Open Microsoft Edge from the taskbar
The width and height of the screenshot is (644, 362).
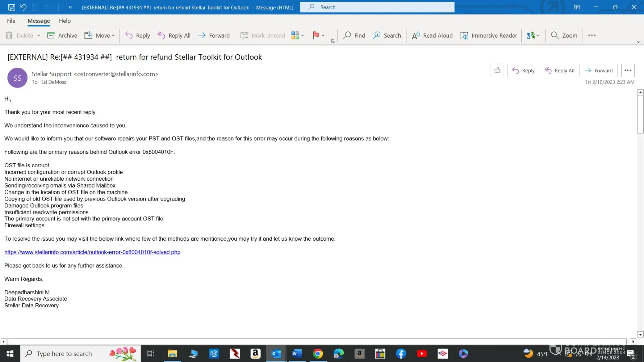pyautogui.click(x=339, y=354)
